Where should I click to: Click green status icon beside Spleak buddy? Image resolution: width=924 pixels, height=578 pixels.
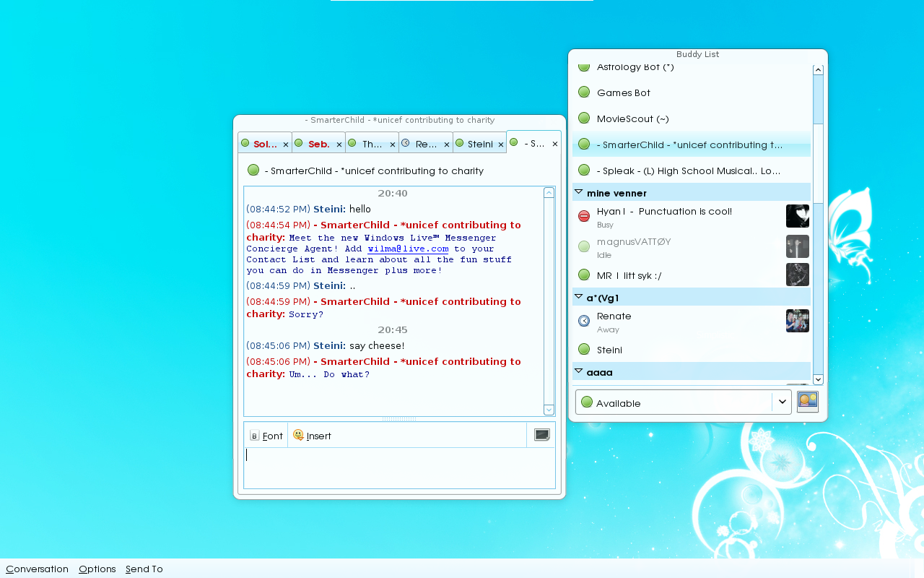(x=584, y=171)
